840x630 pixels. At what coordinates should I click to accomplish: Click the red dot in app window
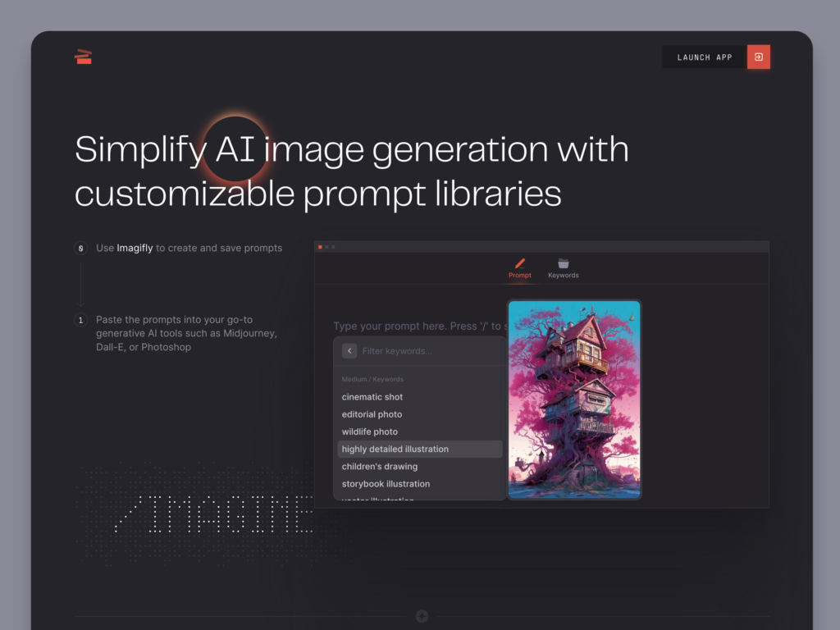click(x=321, y=247)
